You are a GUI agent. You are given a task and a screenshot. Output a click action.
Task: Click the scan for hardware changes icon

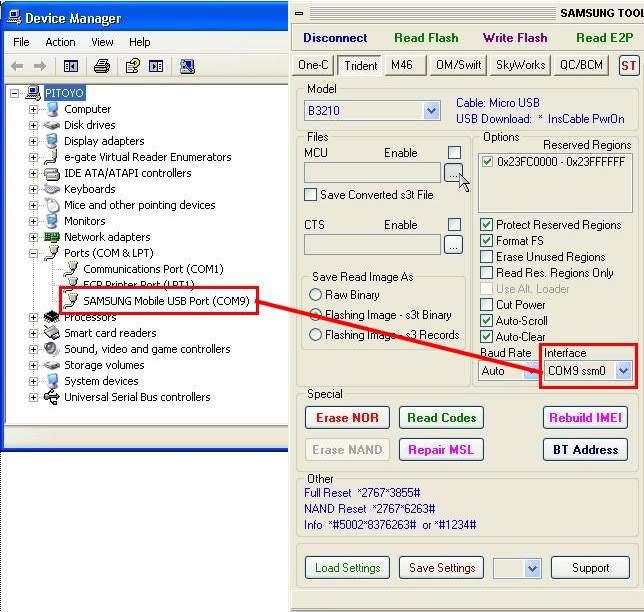pyautogui.click(x=187, y=66)
